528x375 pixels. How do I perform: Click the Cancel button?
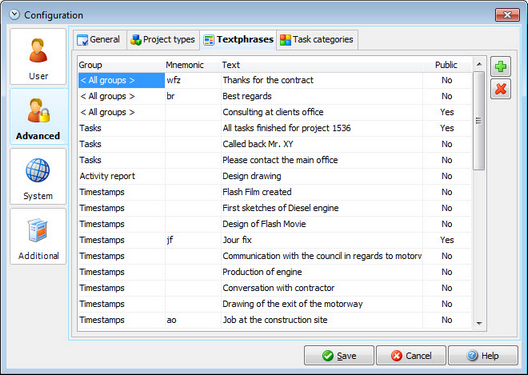point(411,355)
